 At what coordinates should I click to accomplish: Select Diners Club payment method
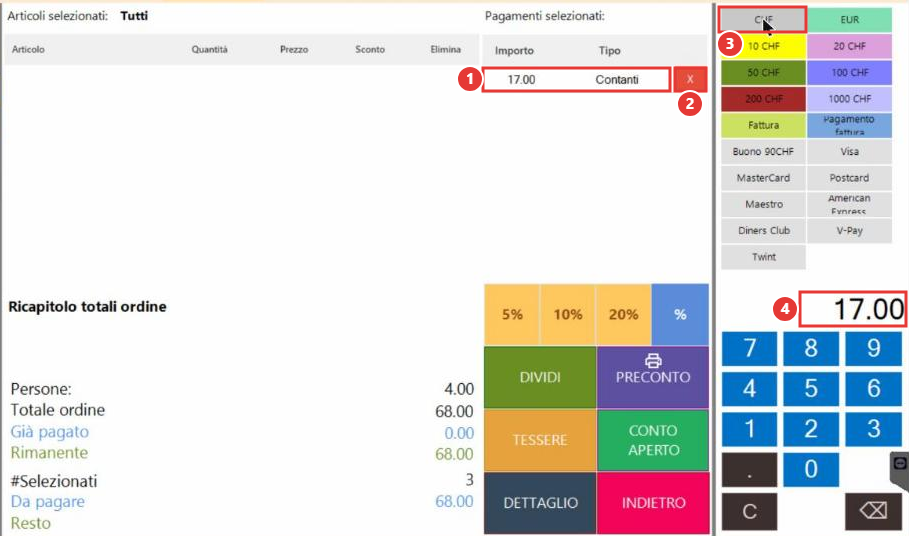tap(763, 231)
